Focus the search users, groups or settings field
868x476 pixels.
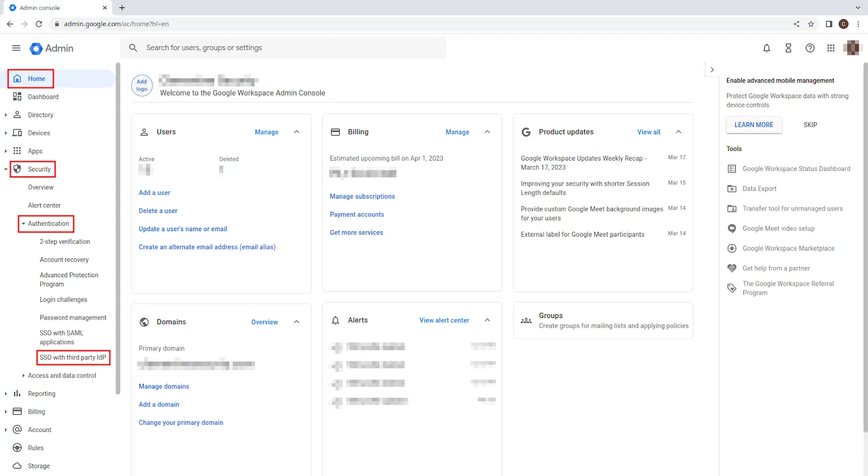[x=283, y=48]
